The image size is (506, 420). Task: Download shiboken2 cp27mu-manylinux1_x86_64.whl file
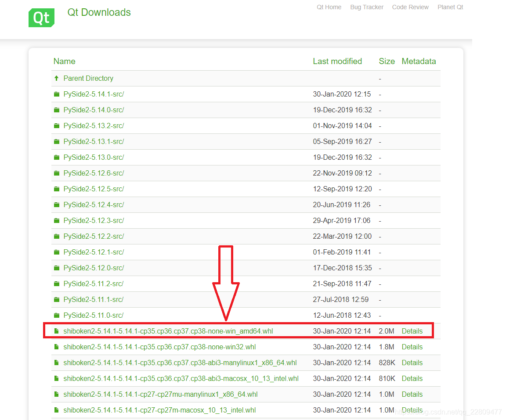160,394
